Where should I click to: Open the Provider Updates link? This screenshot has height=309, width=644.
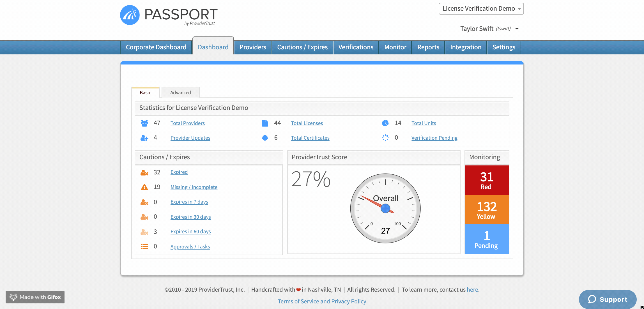[x=190, y=138]
